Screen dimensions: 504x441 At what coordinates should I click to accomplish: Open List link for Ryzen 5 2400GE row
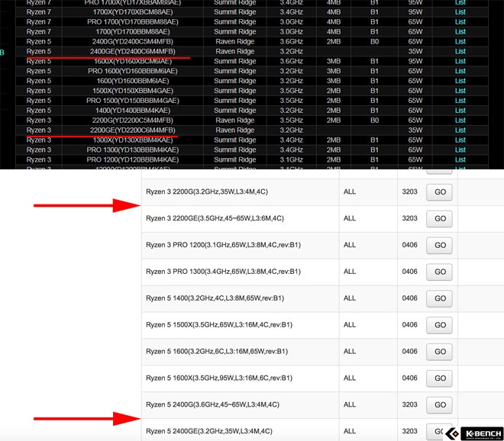pos(460,51)
